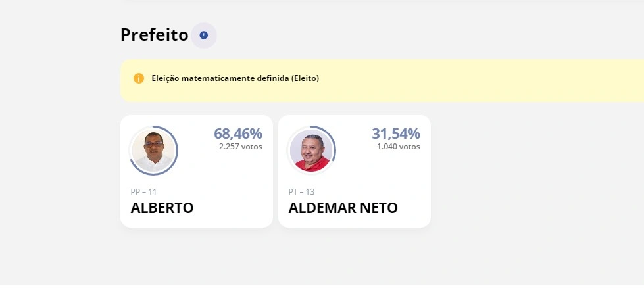Screen dimensions: 644x288
Task: Click the '(Eleito)' status word in banner
Action: pos(305,78)
